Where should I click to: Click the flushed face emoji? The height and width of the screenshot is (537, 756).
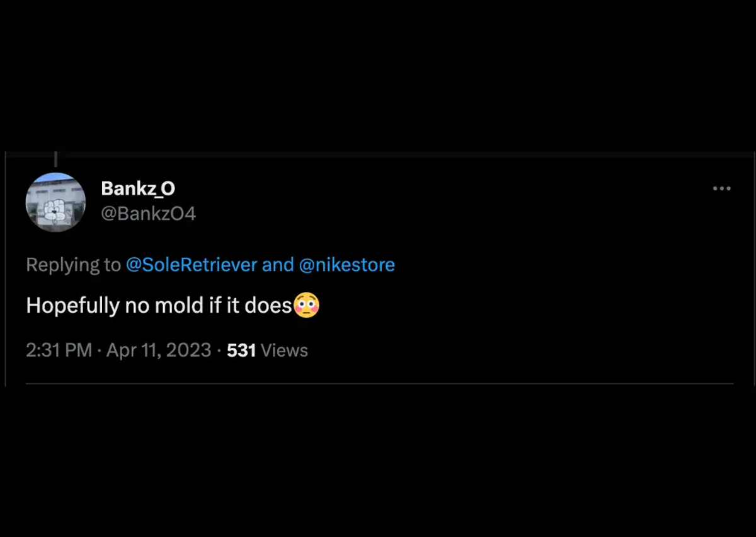click(x=307, y=305)
